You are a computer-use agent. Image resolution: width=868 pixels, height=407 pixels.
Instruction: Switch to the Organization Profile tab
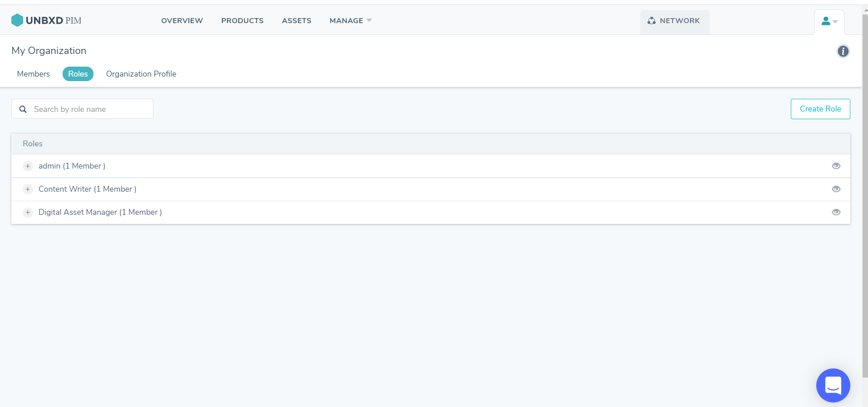click(x=141, y=74)
